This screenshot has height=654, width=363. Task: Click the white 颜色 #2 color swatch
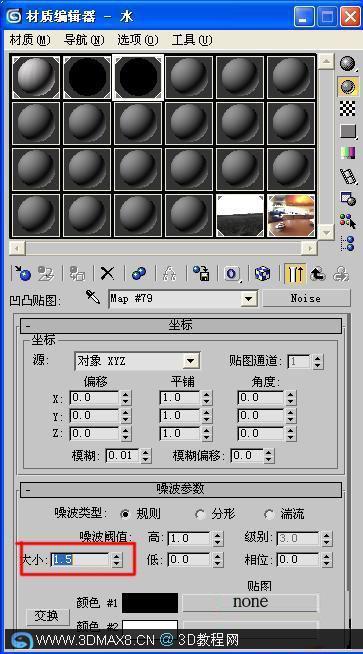click(x=150, y=626)
